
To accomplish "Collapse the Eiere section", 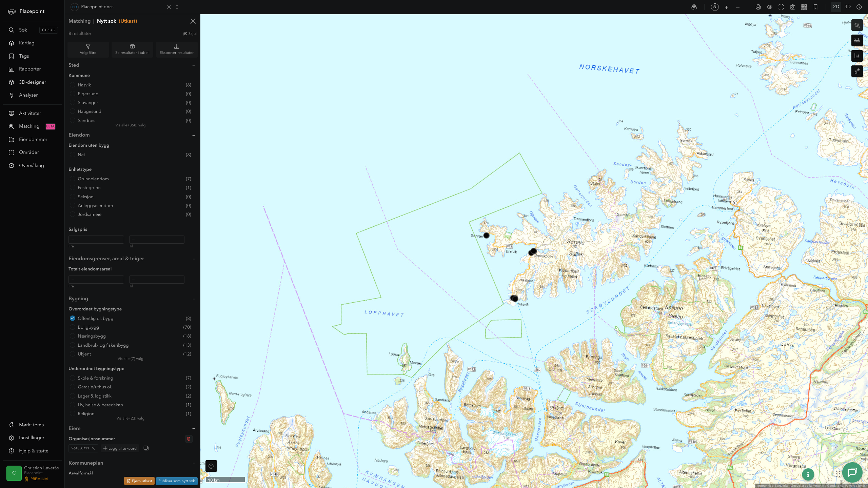I will click(x=194, y=428).
